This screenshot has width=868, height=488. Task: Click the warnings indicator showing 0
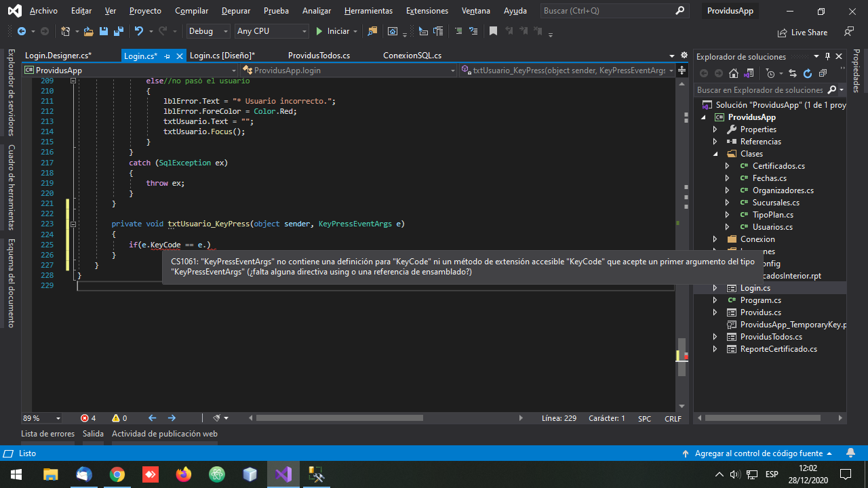pos(119,418)
